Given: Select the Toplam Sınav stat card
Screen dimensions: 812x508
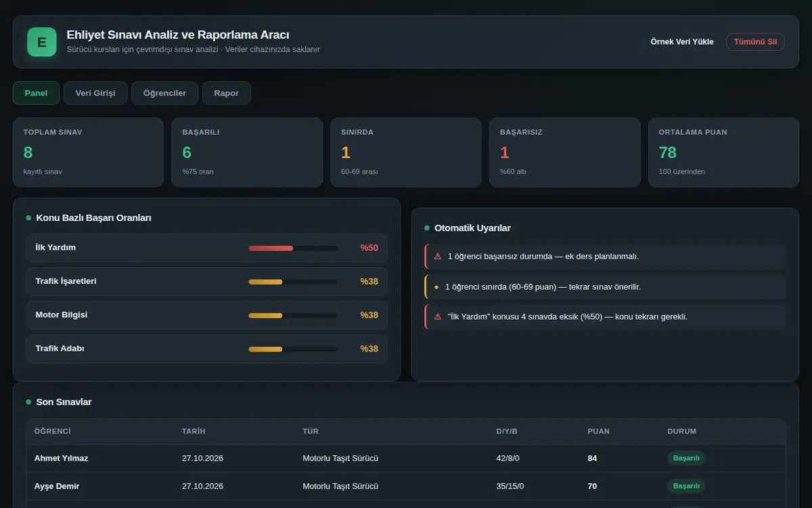Looking at the screenshot, I should (x=88, y=152).
